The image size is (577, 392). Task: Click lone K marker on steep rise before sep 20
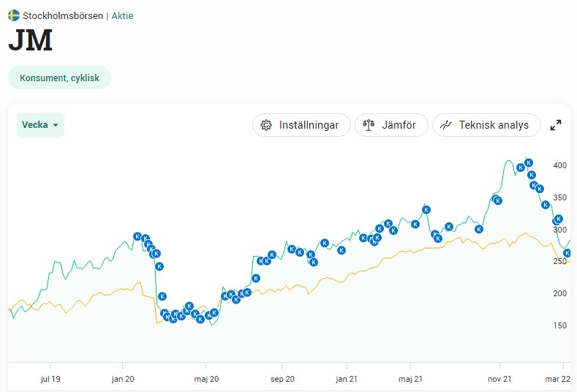pos(256,278)
